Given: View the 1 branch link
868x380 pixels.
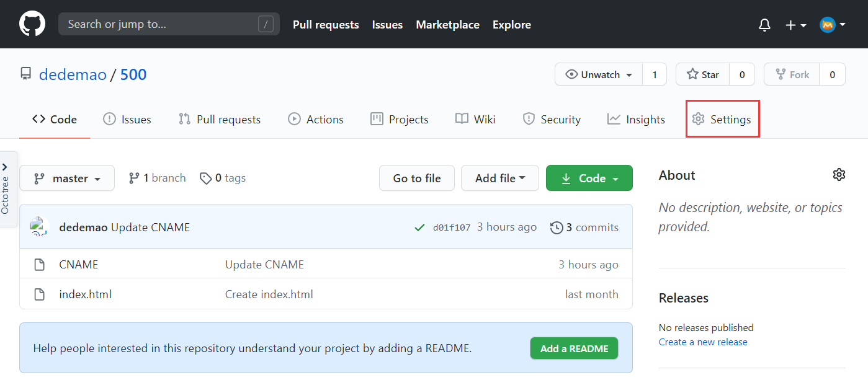Looking at the screenshot, I should [x=157, y=178].
